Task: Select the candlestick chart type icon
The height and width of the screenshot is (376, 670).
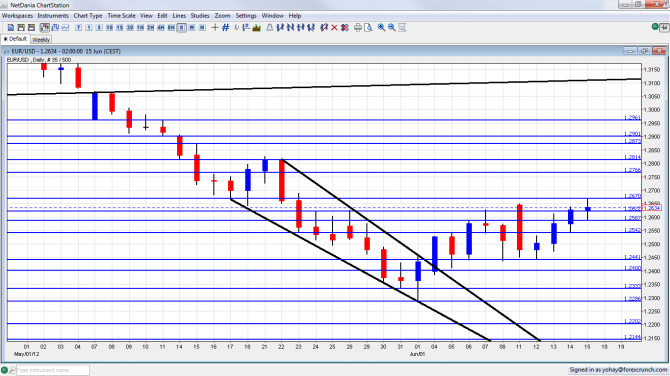Action: tap(44, 27)
